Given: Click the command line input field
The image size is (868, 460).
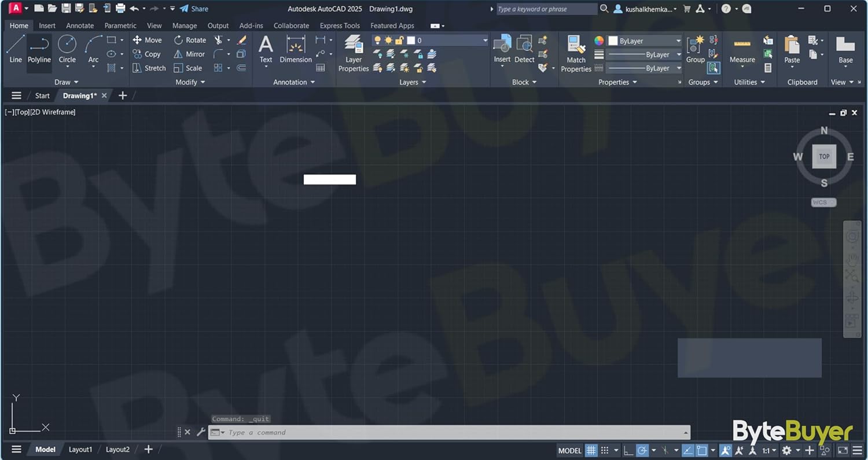Looking at the screenshot, I should [x=449, y=432].
